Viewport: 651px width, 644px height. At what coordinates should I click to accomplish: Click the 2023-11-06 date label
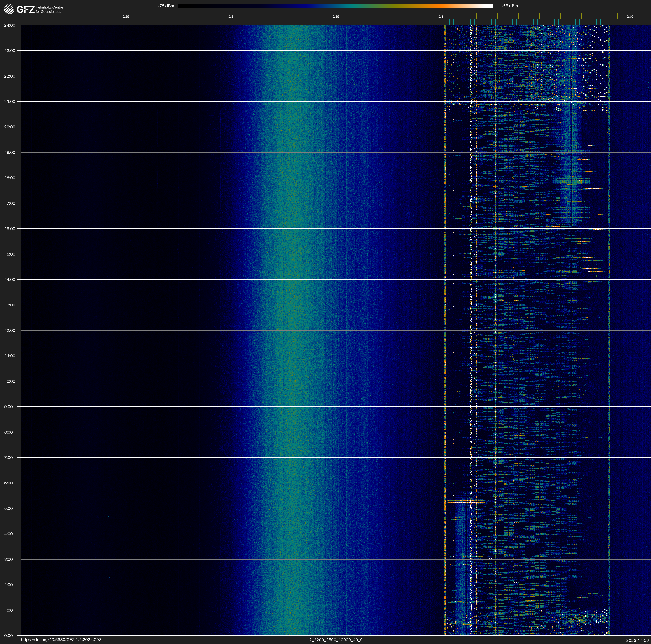click(637, 640)
